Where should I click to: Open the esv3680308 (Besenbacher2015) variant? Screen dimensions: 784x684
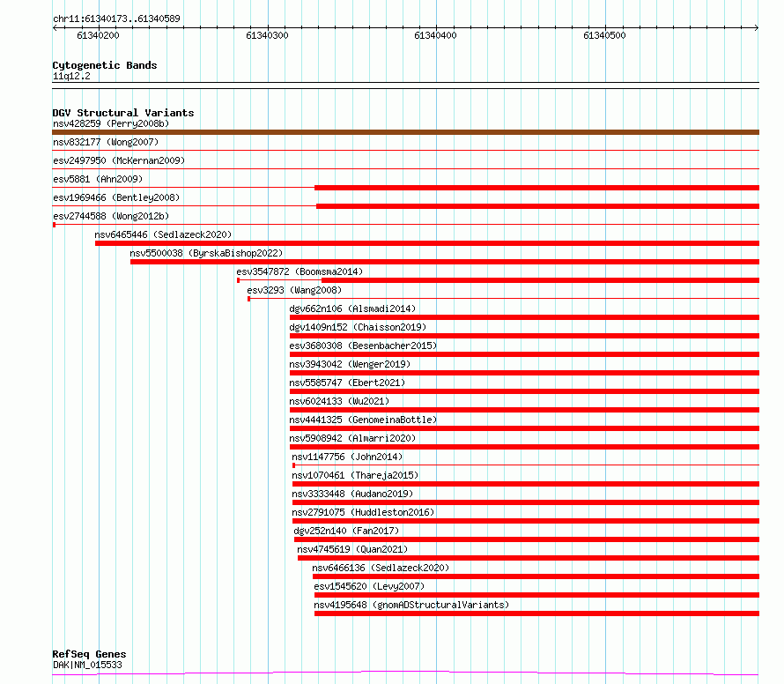(x=363, y=346)
